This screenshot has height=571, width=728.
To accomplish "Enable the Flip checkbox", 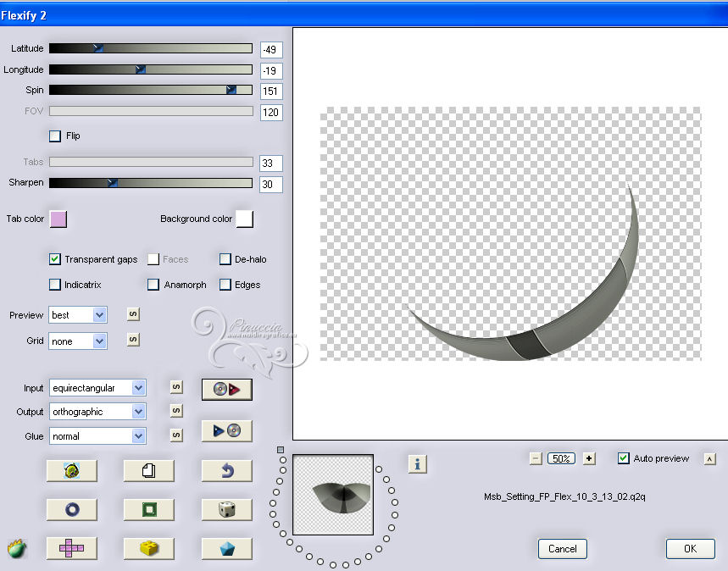I will point(55,136).
